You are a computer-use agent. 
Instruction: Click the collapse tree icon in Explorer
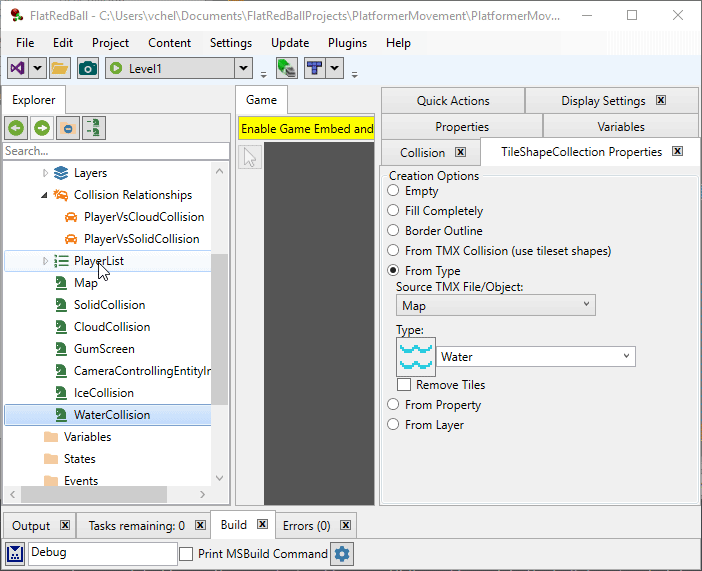[x=67, y=128]
